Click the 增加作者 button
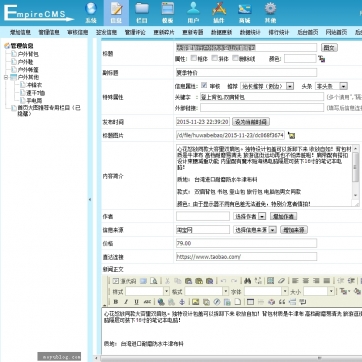The image size is (362, 362). pyautogui.click(x=283, y=216)
